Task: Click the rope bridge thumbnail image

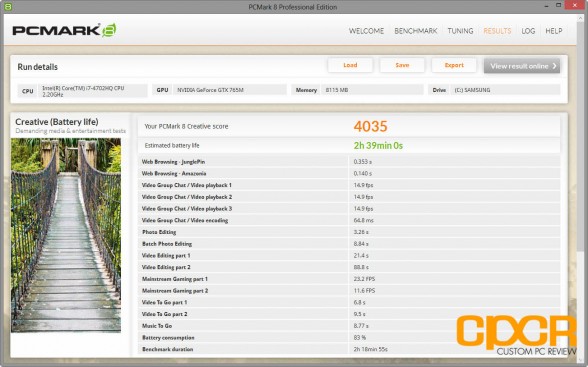Action: [x=66, y=235]
